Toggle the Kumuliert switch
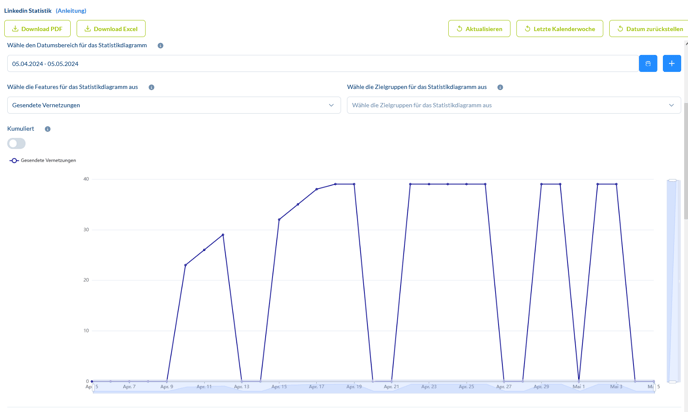 click(x=17, y=143)
